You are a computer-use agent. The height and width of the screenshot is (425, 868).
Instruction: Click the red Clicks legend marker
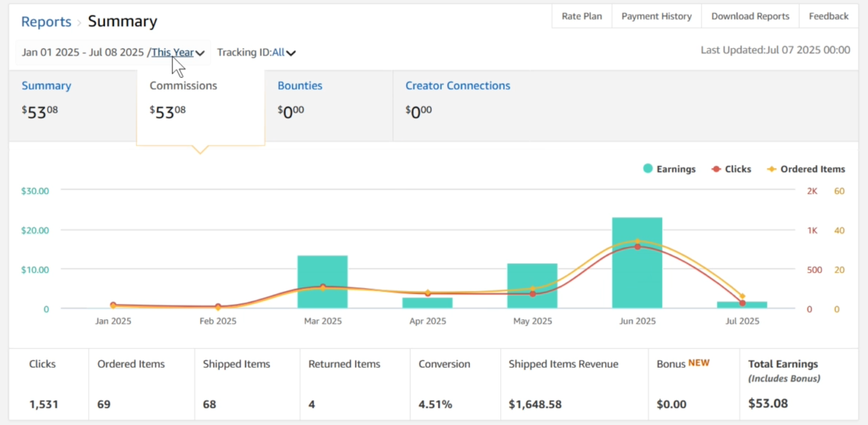click(x=716, y=169)
